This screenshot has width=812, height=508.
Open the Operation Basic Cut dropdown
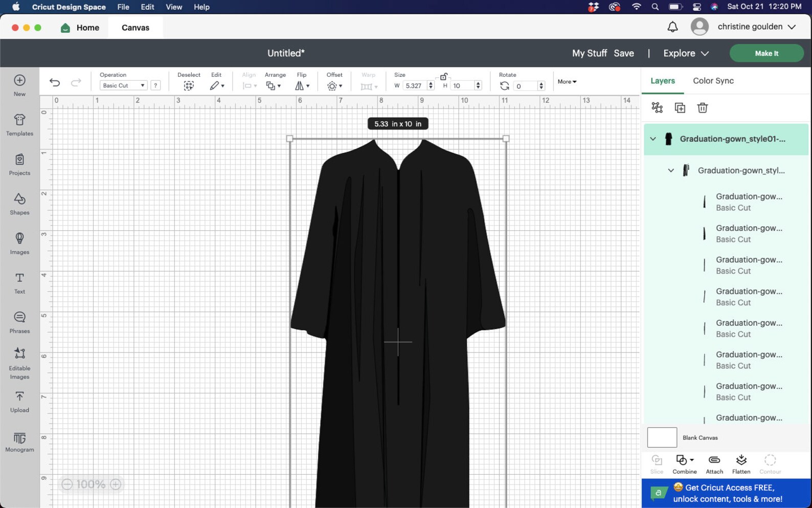[x=123, y=85]
